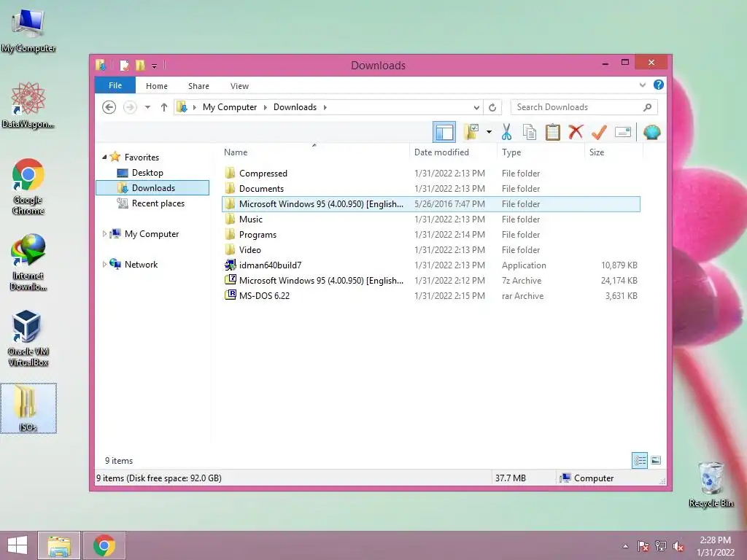
Task: Select Downloads in navigation pane
Action: (152, 188)
